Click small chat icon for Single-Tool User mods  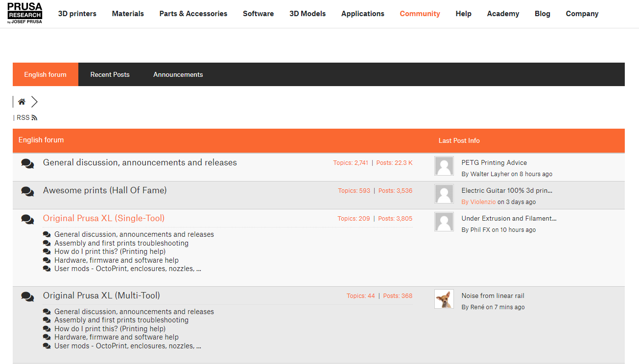pyautogui.click(x=47, y=269)
